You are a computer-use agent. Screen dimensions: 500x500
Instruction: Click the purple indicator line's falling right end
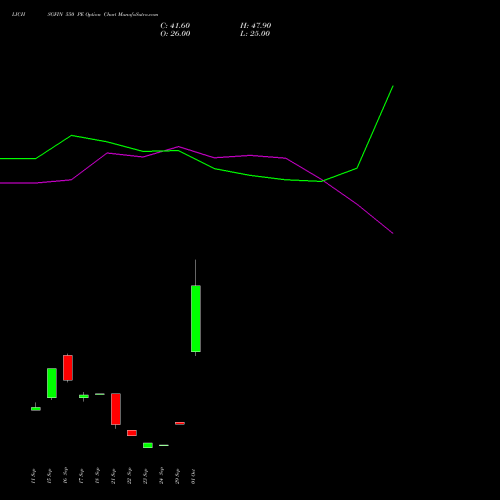point(393,233)
